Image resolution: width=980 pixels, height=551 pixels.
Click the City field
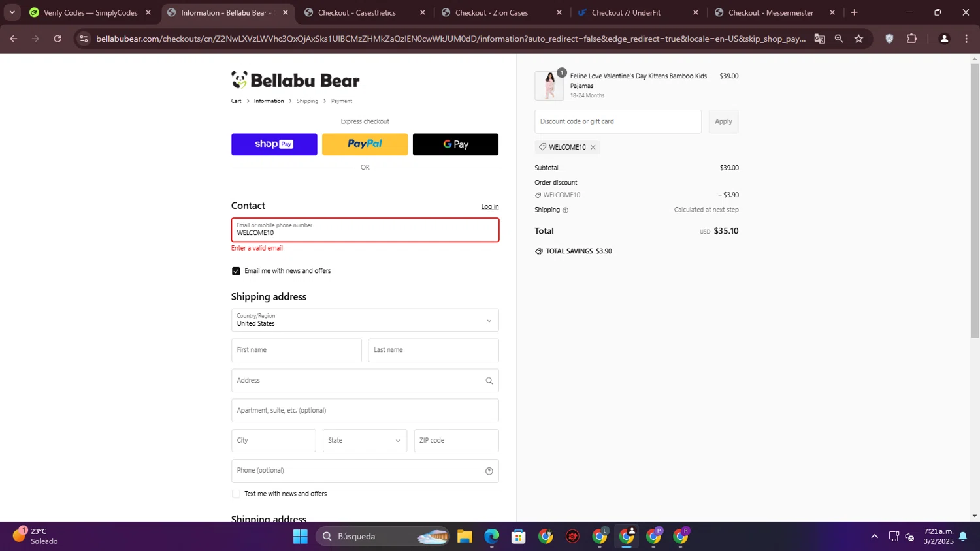pos(274,441)
